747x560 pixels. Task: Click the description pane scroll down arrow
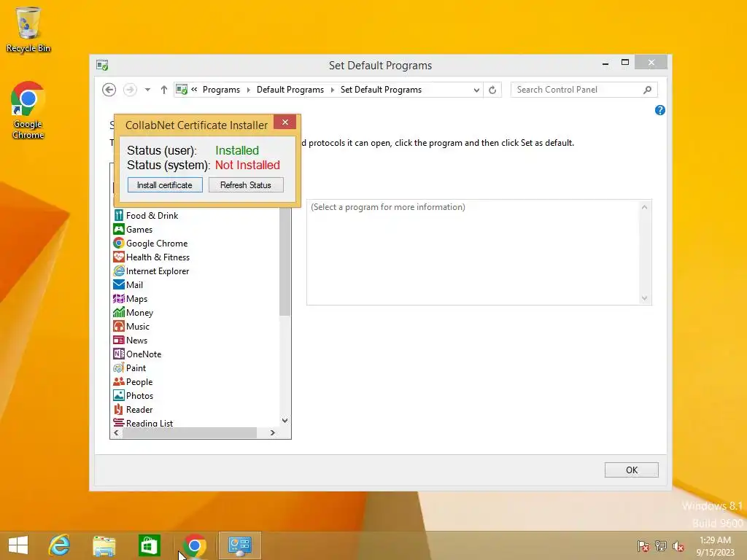(645, 298)
